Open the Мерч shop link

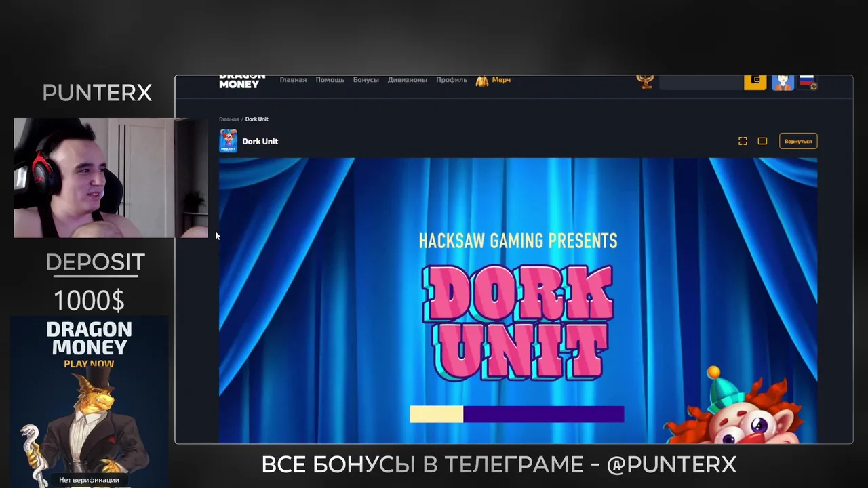tap(493, 81)
